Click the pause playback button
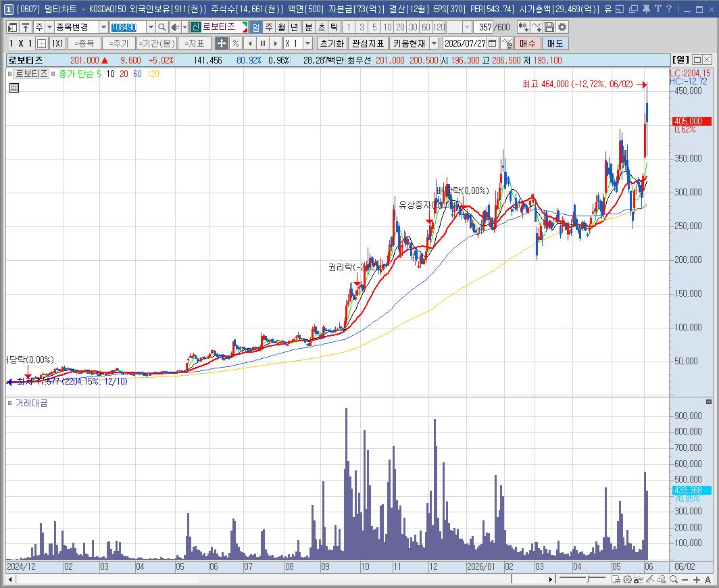719x588 pixels. pyautogui.click(x=263, y=43)
